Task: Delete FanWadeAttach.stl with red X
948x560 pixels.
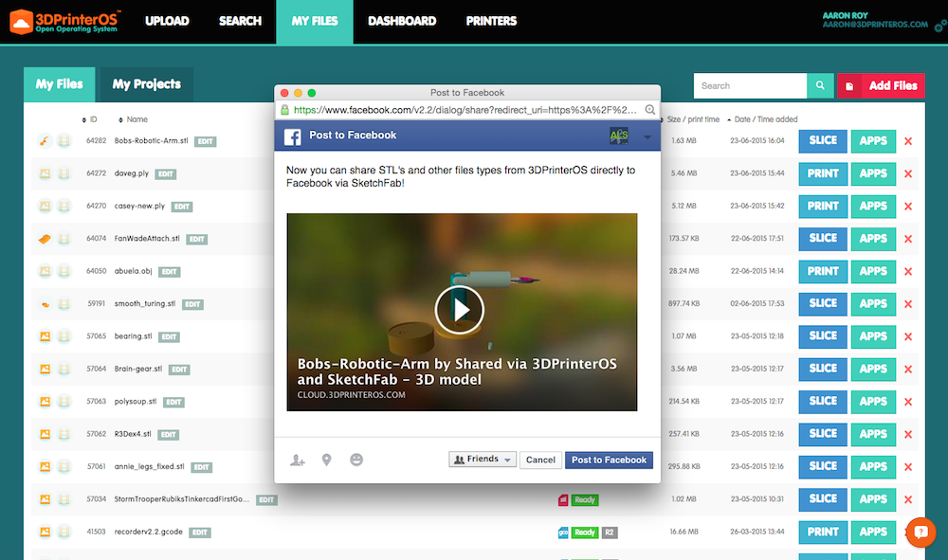Action: 908,239
